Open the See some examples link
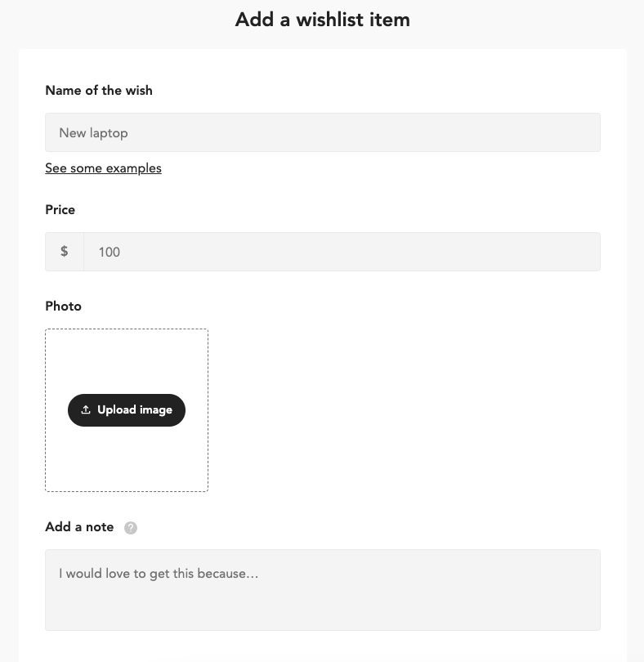Screen dimensions: 644x662 tap(103, 168)
